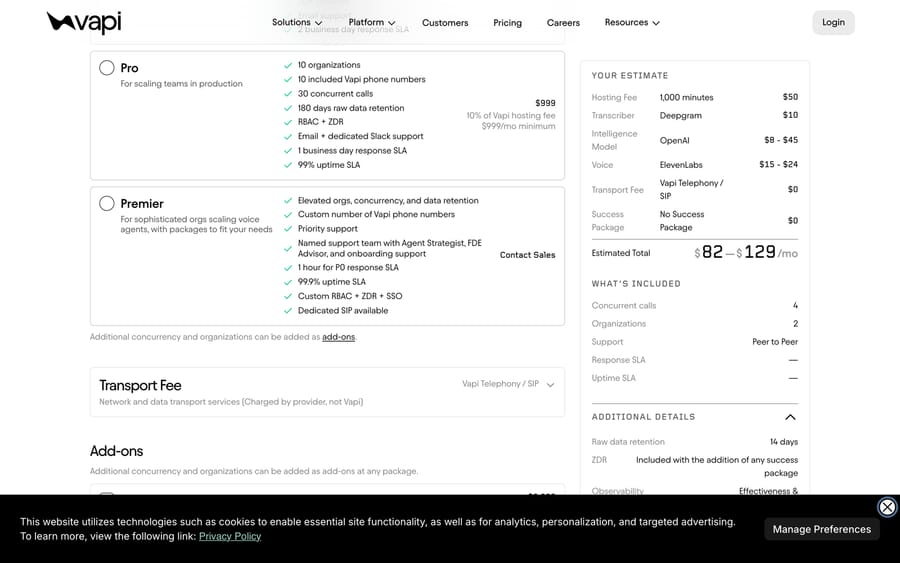Click the checkmark beside RBAC + ZDR

[x=288, y=122]
